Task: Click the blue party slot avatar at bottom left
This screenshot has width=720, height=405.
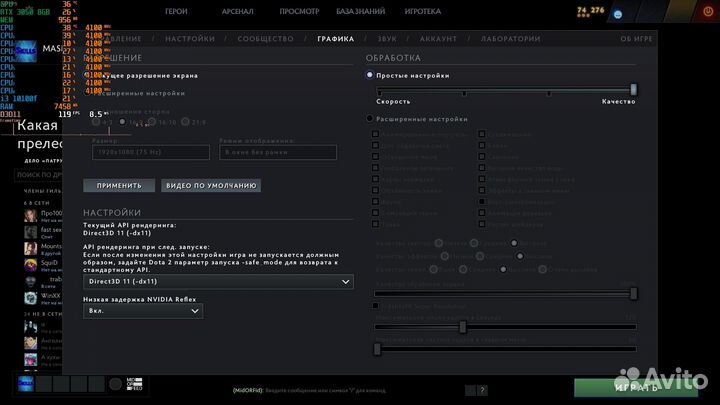Action: 26,383
